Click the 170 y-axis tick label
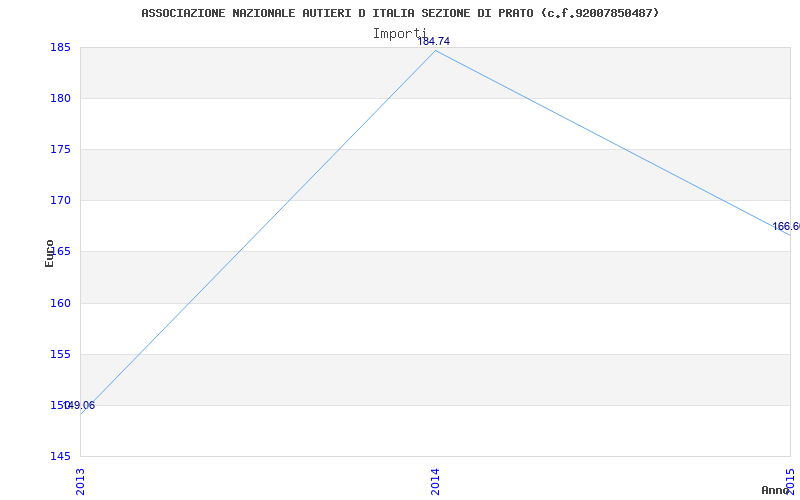Viewport: 800px width, 500px height. (60, 201)
